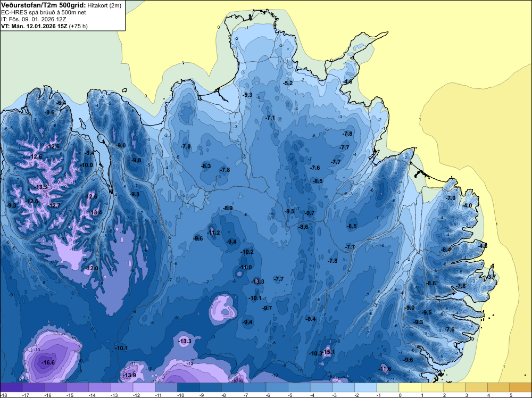532x398 pixels.
Task: Click the -6.4 temperature label
Action: (x=61, y=103)
